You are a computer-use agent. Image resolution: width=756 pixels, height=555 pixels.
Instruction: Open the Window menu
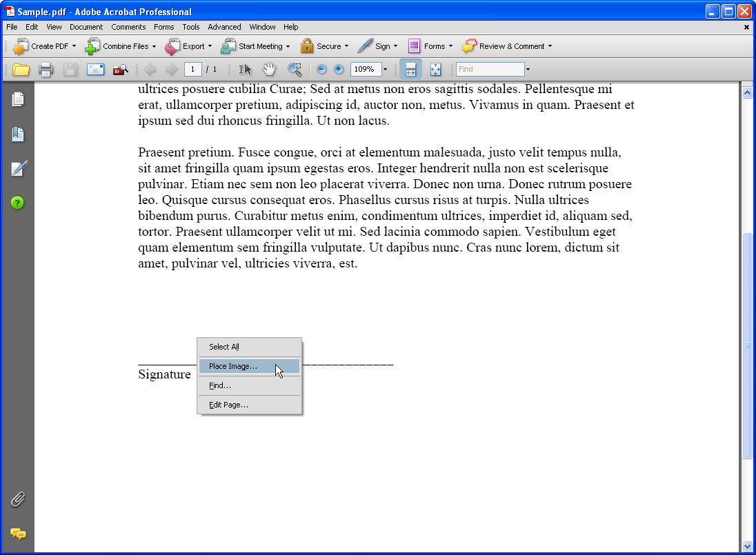point(262,27)
